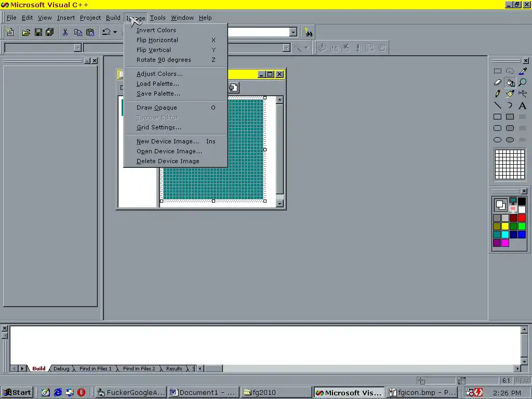Open the Project menu
Viewport: 532px width, 399px height.
point(90,18)
